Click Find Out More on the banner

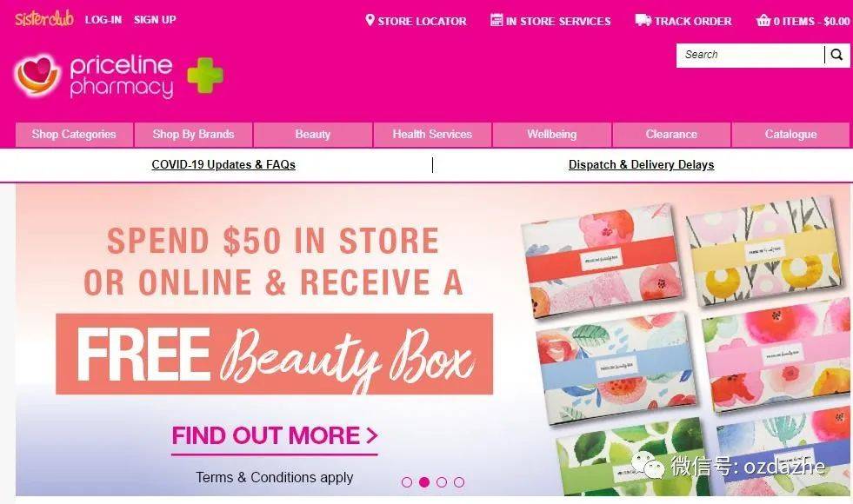point(275,436)
